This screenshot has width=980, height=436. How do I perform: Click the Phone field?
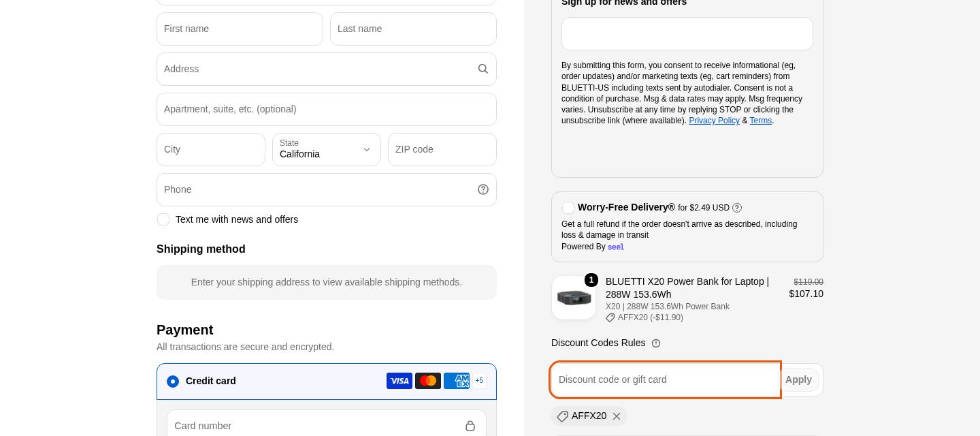pos(327,189)
